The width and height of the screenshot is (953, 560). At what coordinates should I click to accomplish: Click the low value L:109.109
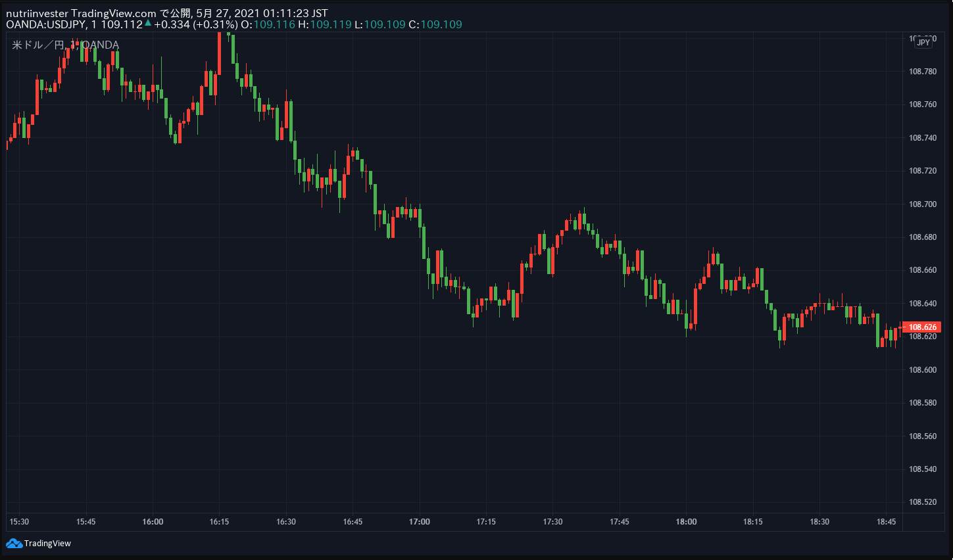[380, 24]
